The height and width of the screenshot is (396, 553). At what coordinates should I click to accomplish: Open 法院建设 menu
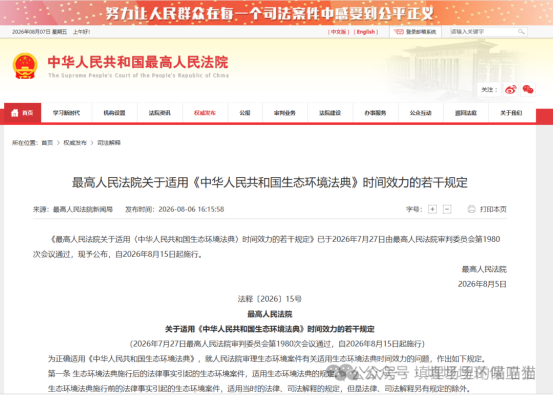(x=330, y=113)
